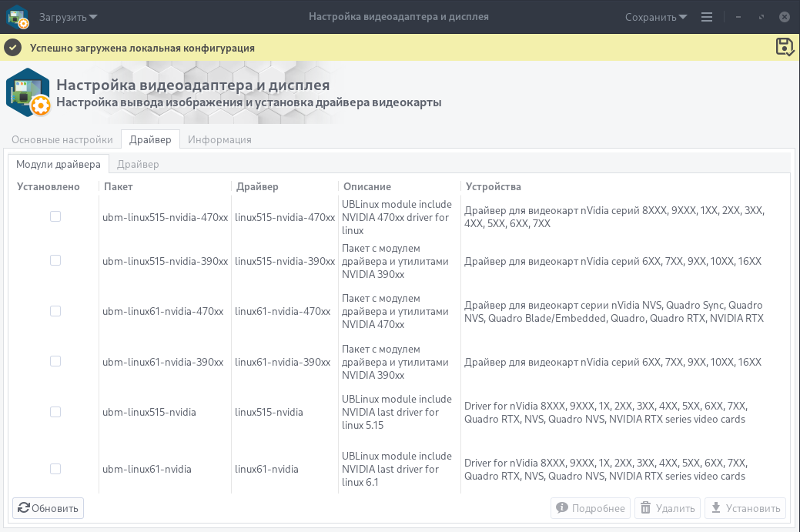This screenshot has height=532, width=800.
Task: Select the linux515-nvidia driver row
Action: [x=269, y=412]
